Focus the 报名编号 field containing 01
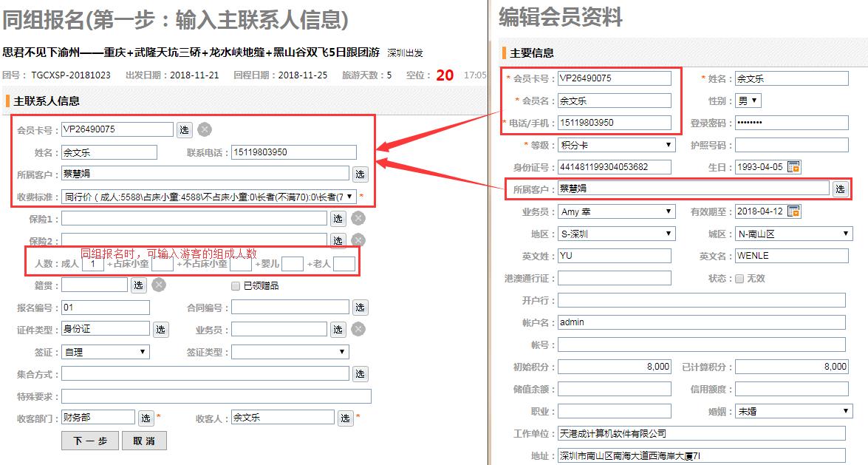This screenshot has height=465, width=868. (x=105, y=307)
